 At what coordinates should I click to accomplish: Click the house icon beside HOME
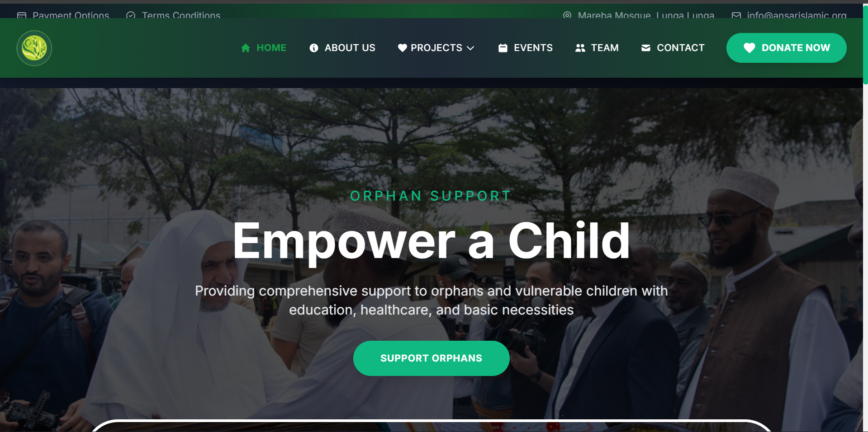click(x=246, y=48)
